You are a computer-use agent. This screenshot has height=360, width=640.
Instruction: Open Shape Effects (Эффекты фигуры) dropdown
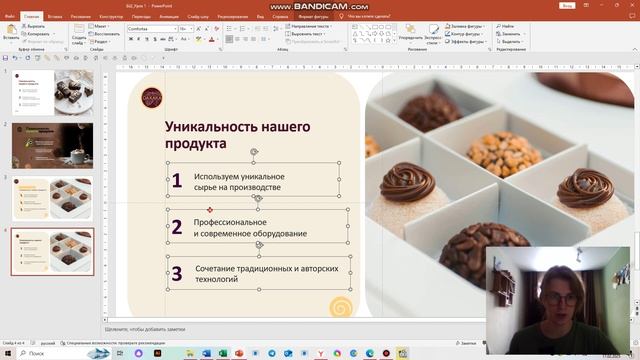click(x=466, y=42)
